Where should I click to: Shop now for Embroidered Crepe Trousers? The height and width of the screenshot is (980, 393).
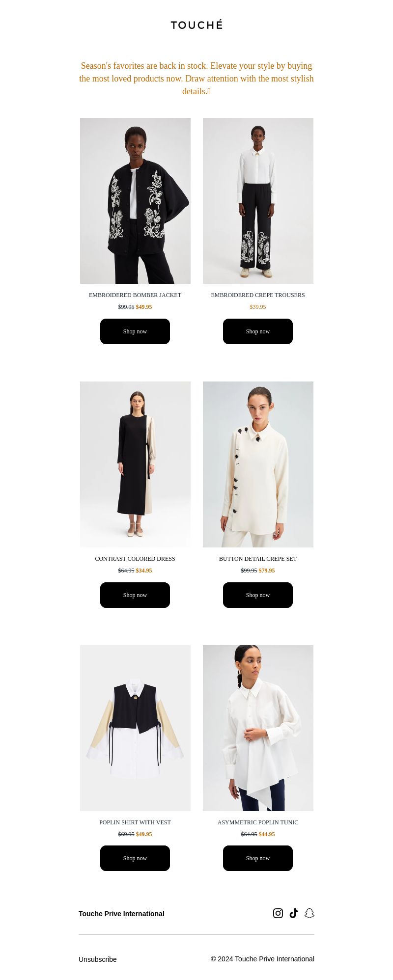click(258, 331)
